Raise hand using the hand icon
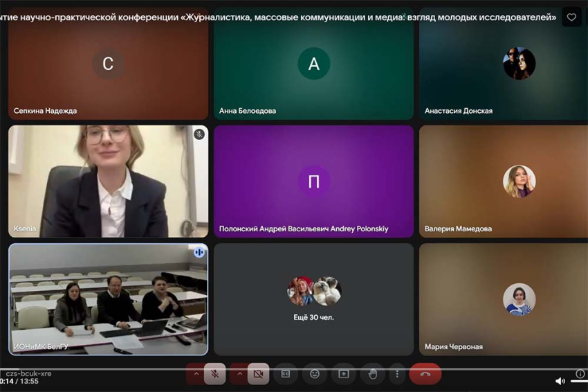This screenshot has width=588, height=392. tap(372, 374)
